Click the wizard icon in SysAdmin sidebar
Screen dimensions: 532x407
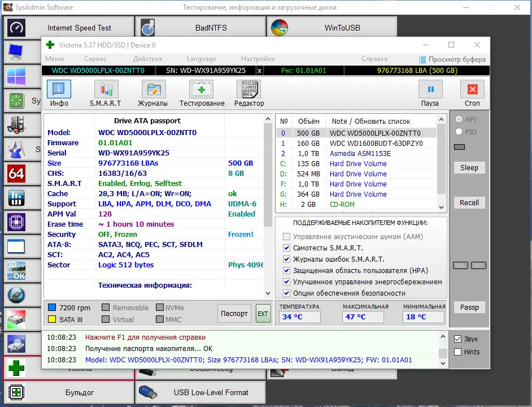(x=16, y=149)
